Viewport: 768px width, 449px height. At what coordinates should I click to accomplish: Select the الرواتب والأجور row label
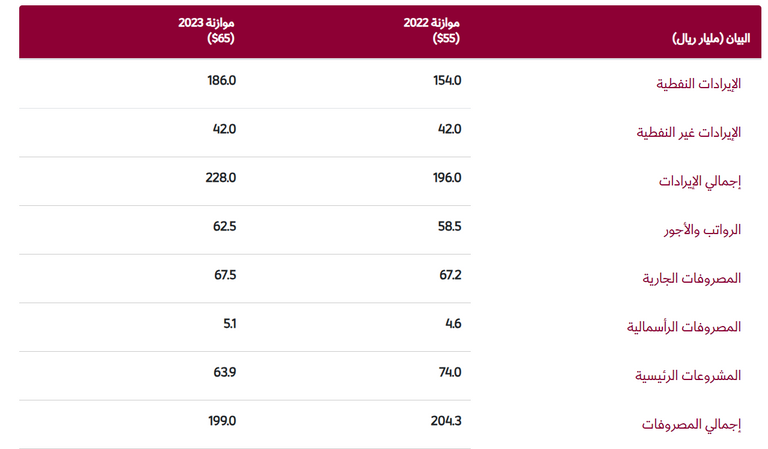[705, 230]
